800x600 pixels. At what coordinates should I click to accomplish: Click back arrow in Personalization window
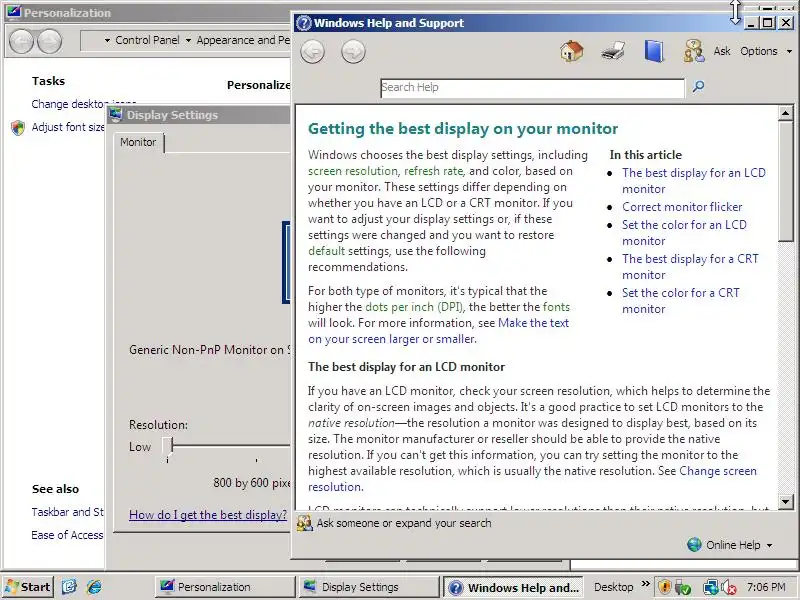tap(21, 41)
